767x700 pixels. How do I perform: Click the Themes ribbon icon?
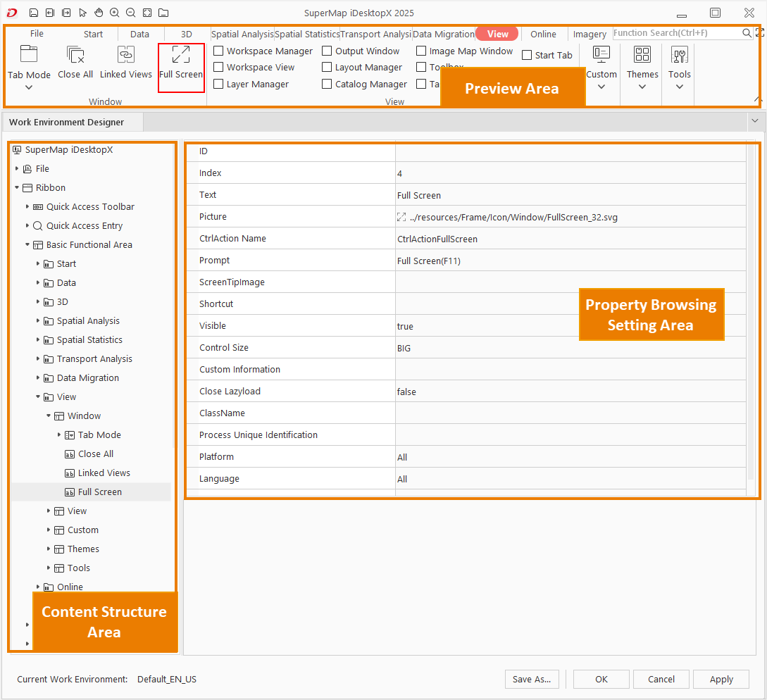pyautogui.click(x=642, y=54)
